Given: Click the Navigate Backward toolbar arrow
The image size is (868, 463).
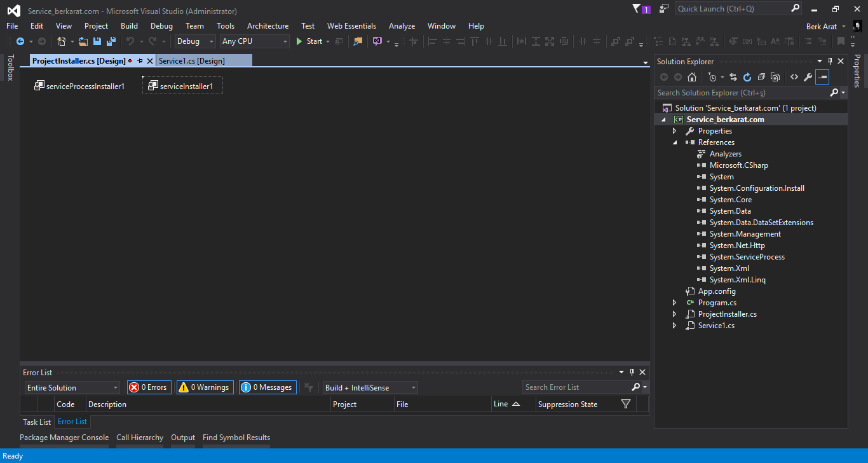Looking at the screenshot, I should click(20, 41).
